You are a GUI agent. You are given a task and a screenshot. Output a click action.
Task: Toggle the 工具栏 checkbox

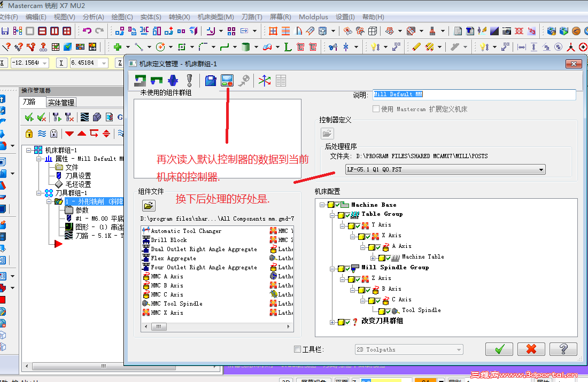click(x=297, y=349)
